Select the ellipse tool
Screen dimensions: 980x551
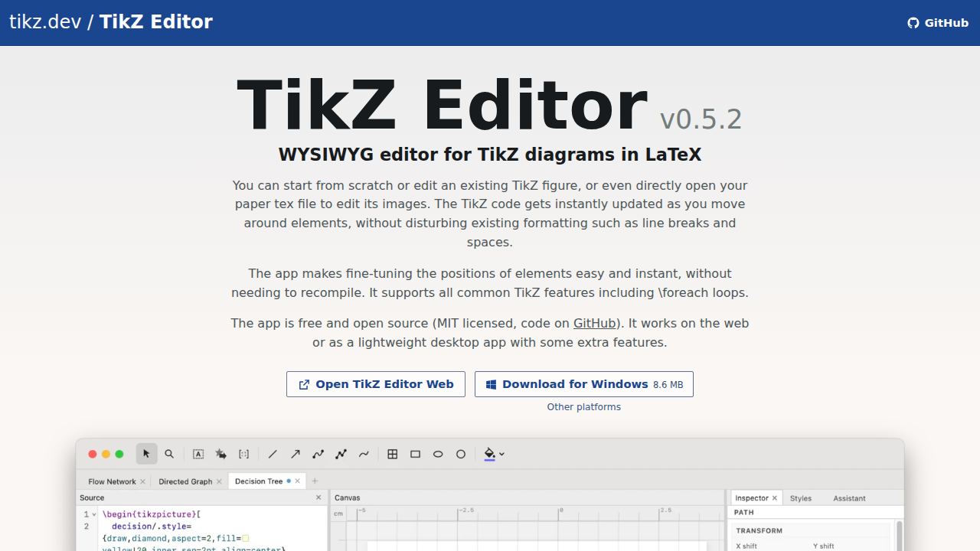pos(438,454)
